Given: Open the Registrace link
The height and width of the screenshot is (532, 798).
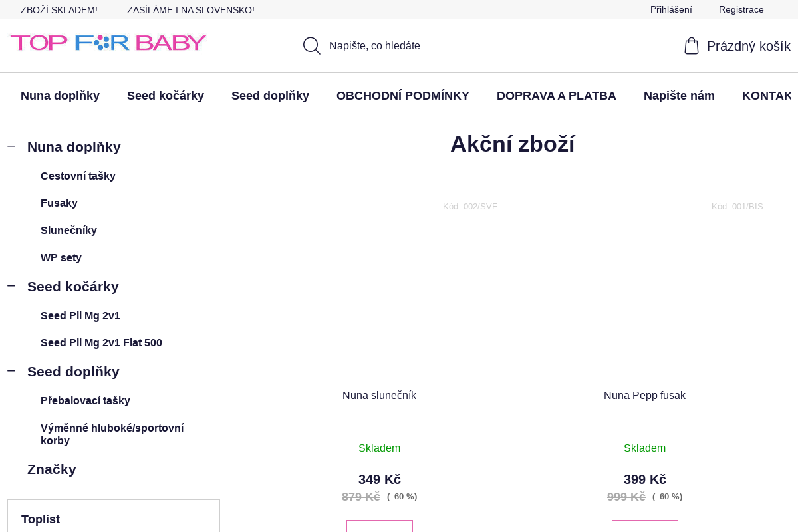Looking at the screenshot, I should [x=741, y=9].
